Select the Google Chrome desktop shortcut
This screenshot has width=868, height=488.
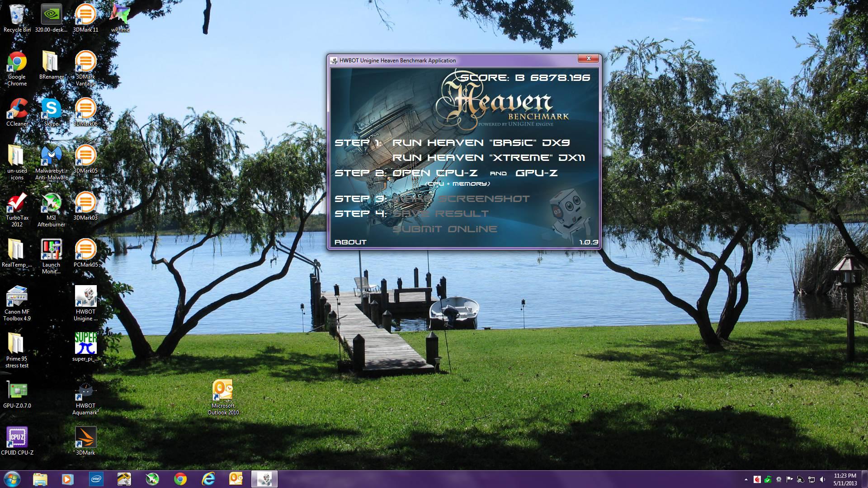17,69
